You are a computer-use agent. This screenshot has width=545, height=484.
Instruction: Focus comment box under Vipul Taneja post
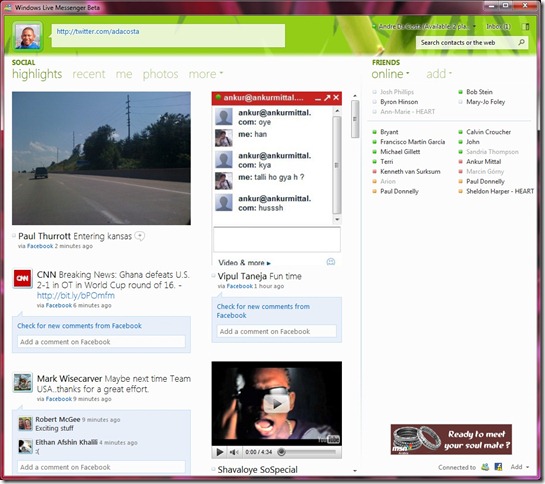pos(277,331)
